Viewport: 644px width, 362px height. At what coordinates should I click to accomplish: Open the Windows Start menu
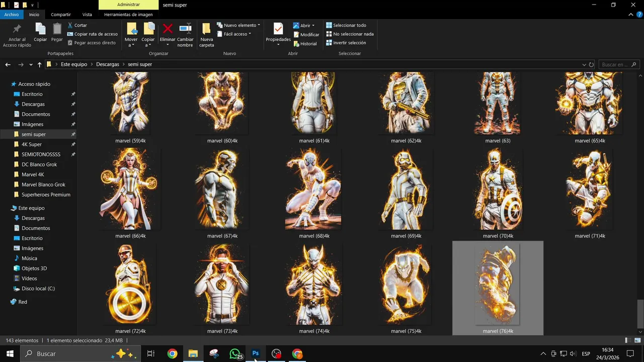[x=10, y=354]
